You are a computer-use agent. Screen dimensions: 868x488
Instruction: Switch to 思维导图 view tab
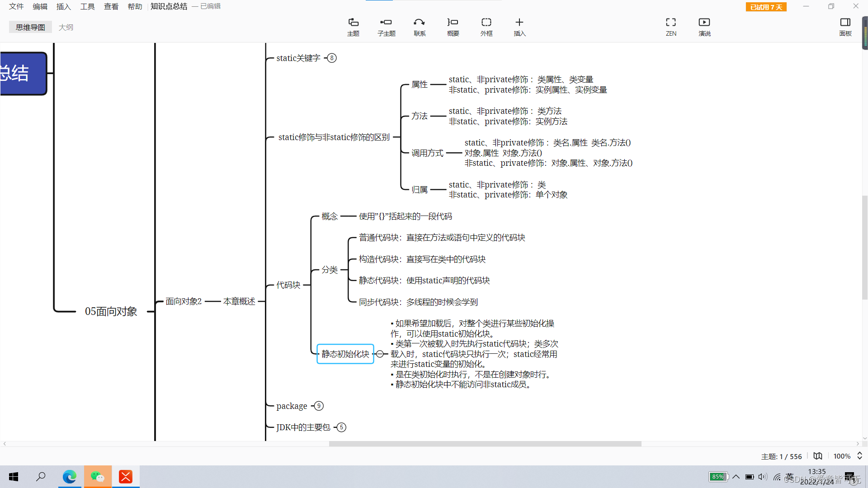[30, 27]
